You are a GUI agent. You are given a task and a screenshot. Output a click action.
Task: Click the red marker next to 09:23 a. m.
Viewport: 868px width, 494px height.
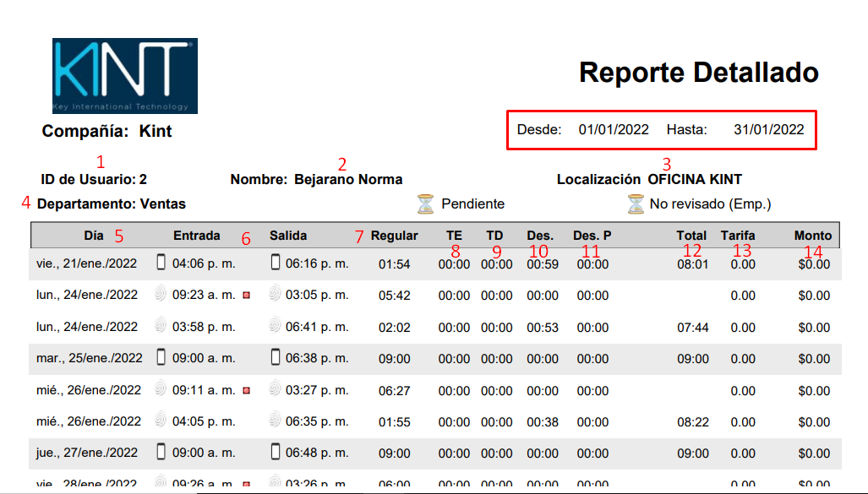coord(246,296)
